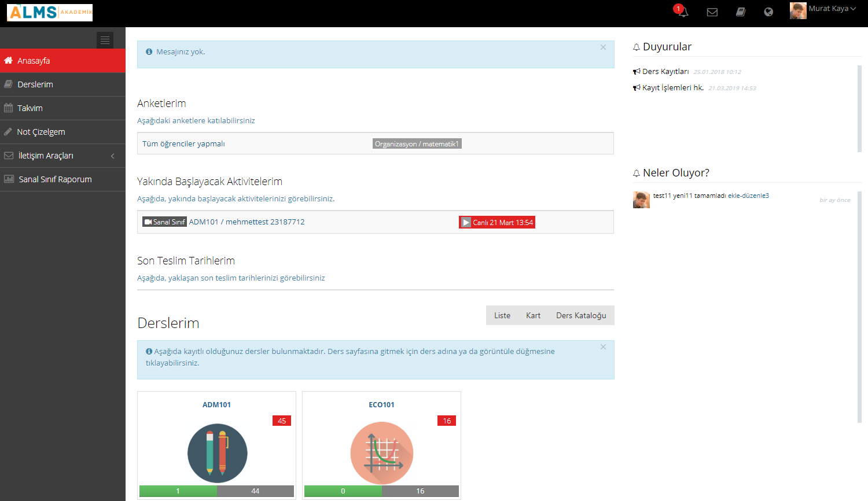Expand the İletişim Araçları submenu

pyautogui.click(x=62, y=156)
